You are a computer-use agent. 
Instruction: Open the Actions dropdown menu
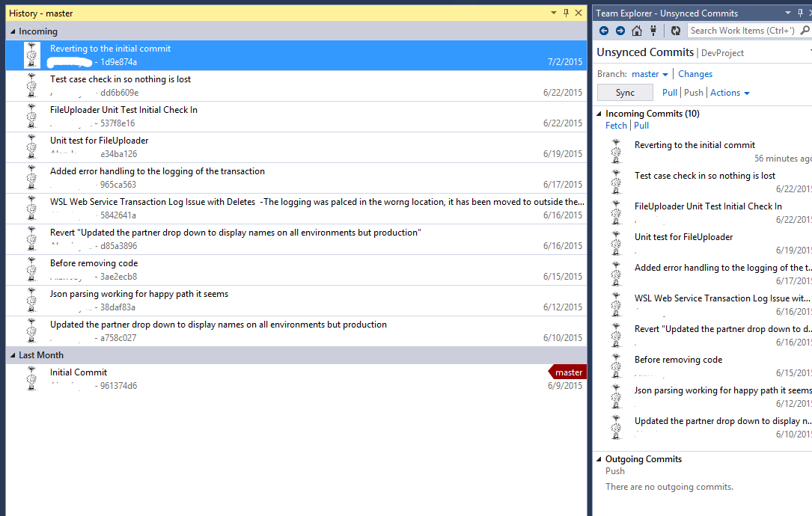click(730, 93)
